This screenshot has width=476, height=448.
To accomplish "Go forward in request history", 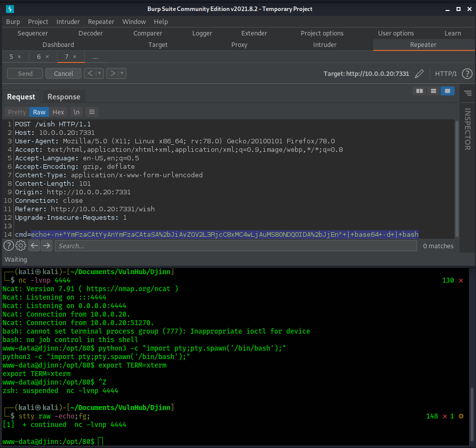I will (x=112, y=73).
